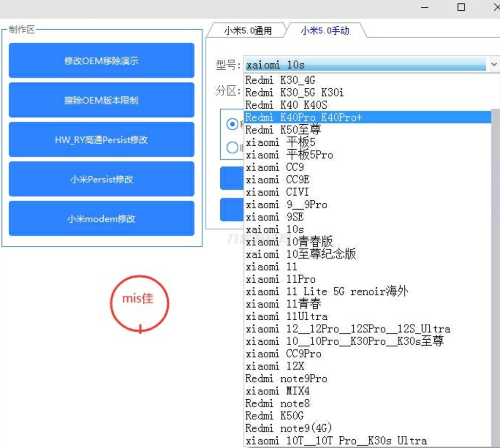Choose Redmi K40 K40S

[367, 105]
